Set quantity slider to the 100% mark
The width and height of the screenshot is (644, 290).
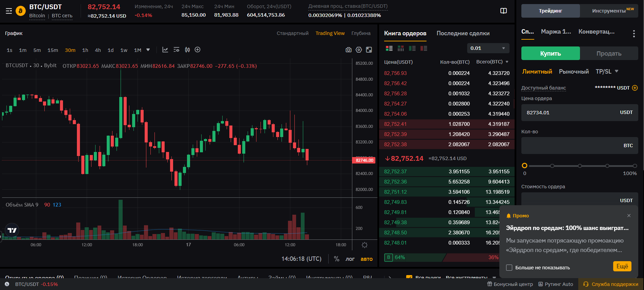tap(635, 166)
